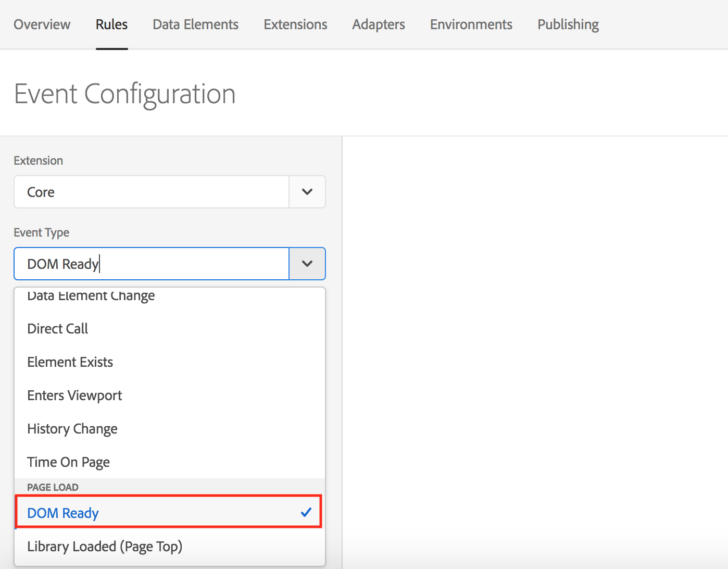Viewport: 728px width, 569px height.
Task: Open the Adapters tab
Action: (x=379, y=24)
